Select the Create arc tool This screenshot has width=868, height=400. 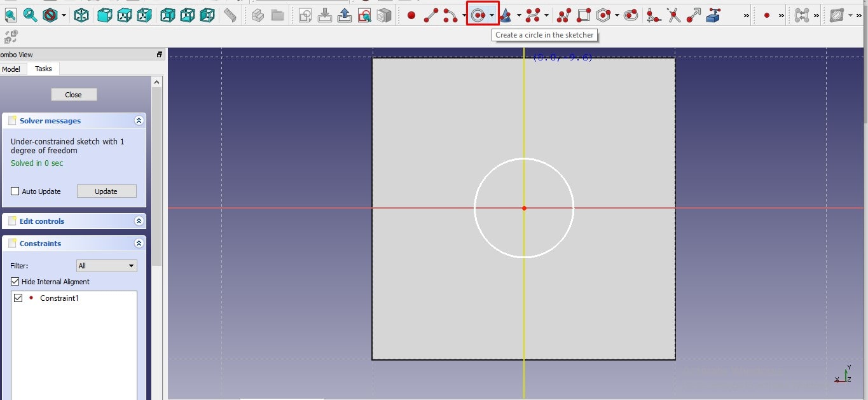pos(450,15)
